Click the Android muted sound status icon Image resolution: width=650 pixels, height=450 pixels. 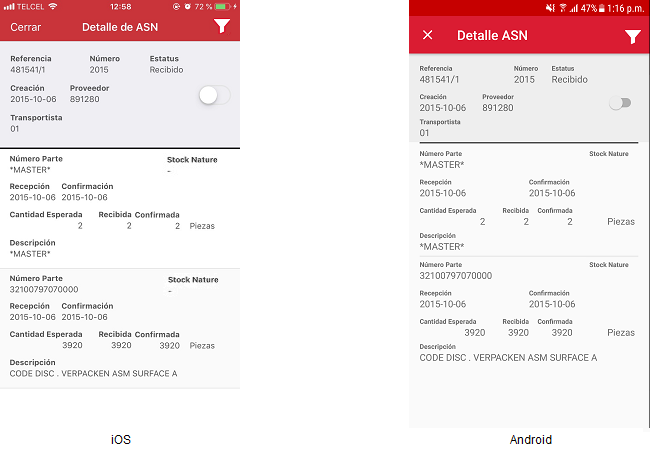[x=550, y=7]
